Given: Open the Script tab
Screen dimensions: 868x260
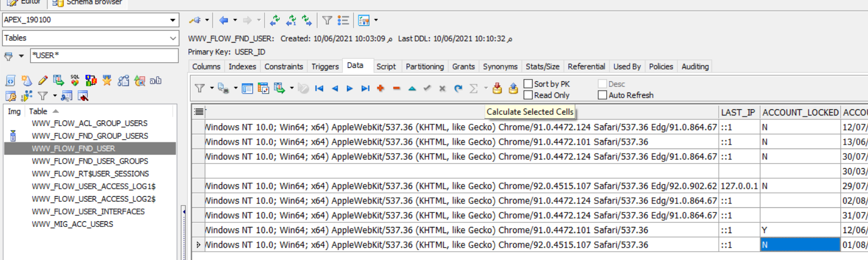Looking at the screenshot, I should pyautogui.click(x=386, y=67).
